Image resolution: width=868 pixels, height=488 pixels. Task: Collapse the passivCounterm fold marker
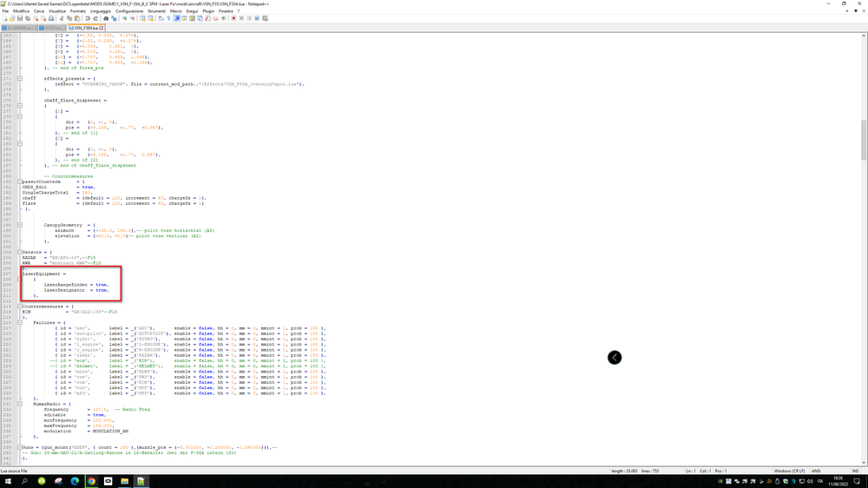(19, 181)
